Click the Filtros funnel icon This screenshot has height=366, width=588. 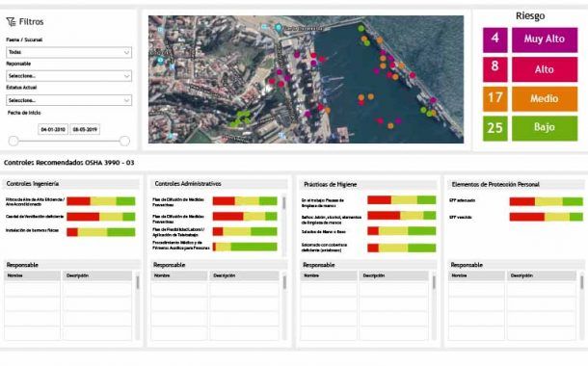tap(11, 22)
